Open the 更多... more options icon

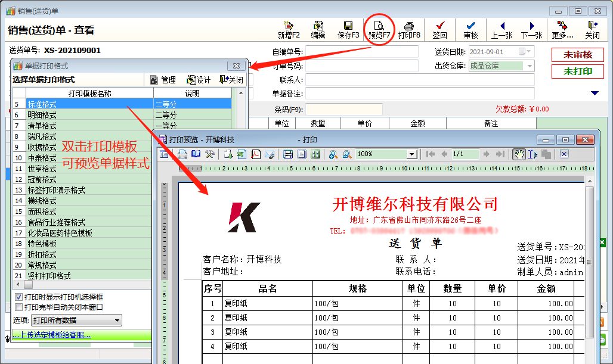pyautogui.click(x=562, y=26)
